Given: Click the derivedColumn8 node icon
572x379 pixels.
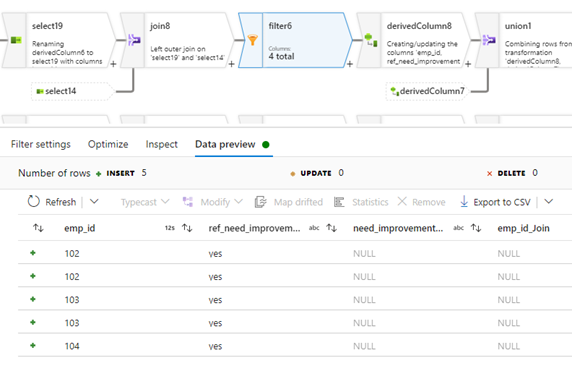Looking at the screenshot, I should 371,40.
